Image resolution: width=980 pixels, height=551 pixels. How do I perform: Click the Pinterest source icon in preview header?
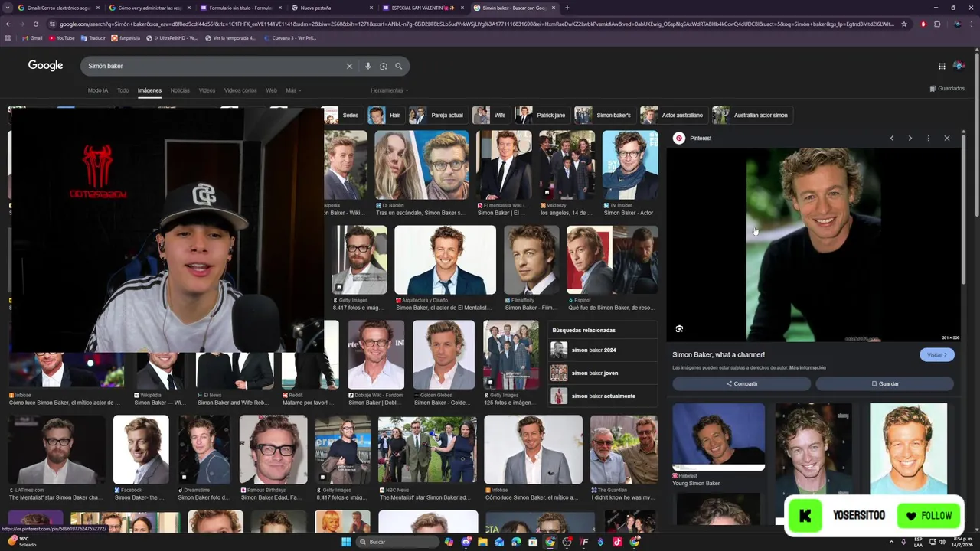[x=678, y=139]
